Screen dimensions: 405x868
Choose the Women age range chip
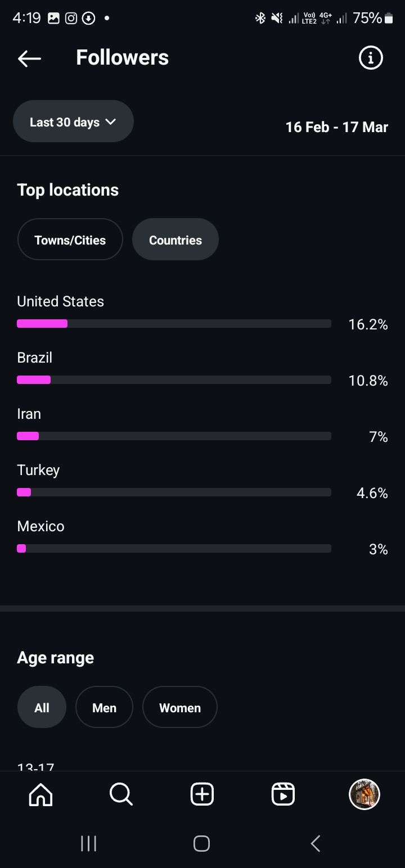(x=180, y=707)
